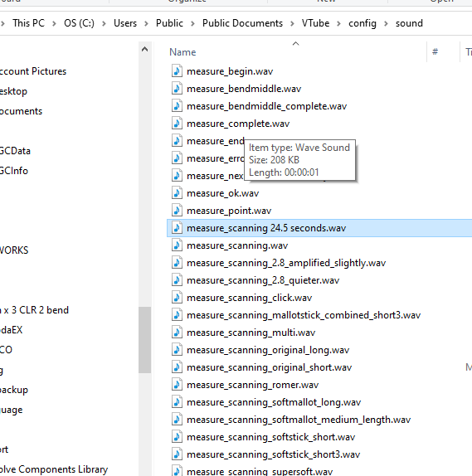Go to Public folder in the breadcrumb

(x=169, y=23)
